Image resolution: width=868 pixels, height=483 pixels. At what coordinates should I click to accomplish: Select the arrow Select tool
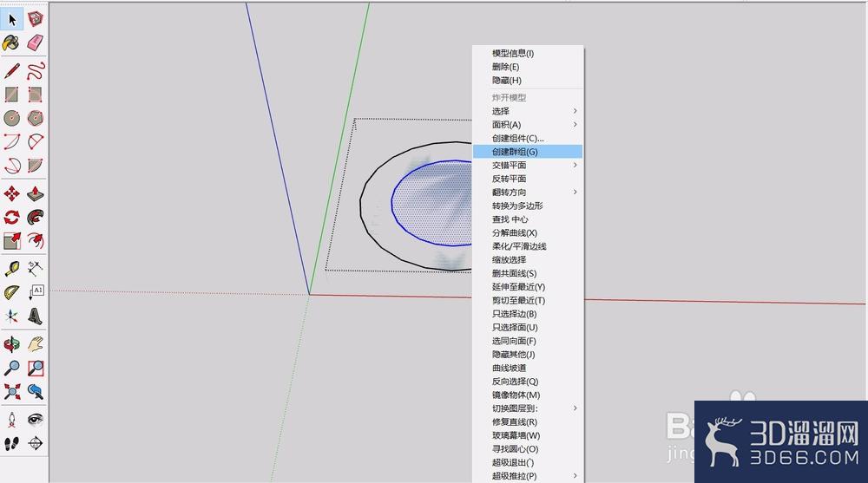11,19
